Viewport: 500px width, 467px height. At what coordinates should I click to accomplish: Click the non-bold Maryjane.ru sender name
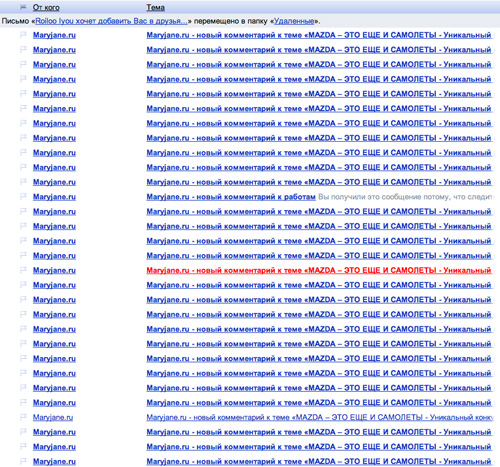pyautogui.click(x=53, y=417)
